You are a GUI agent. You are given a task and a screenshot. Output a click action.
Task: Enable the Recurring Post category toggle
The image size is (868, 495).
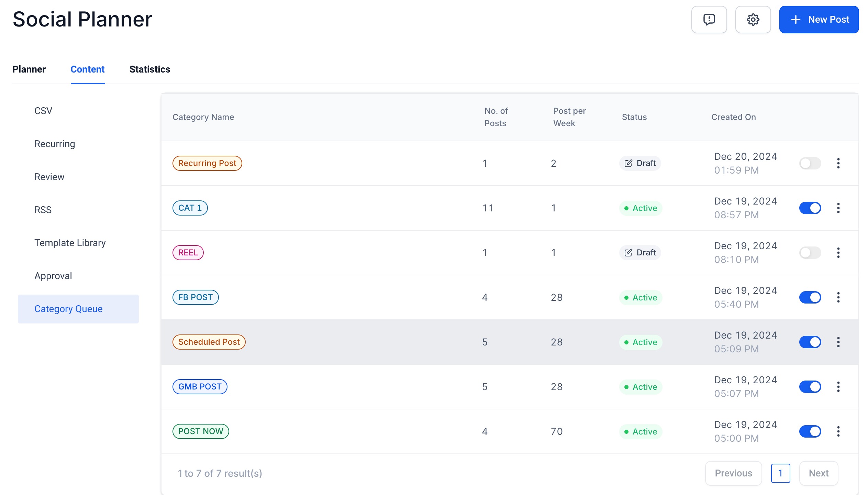click(810, 163)
